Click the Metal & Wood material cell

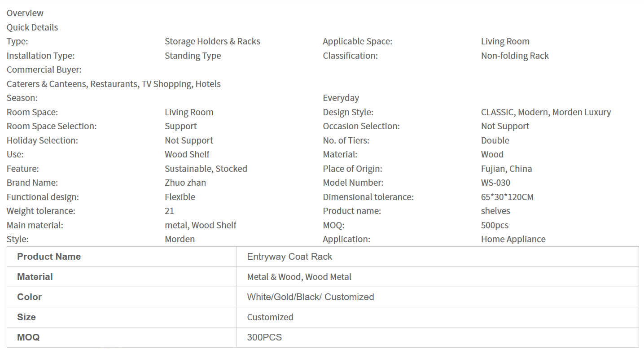tap(299, 277)
